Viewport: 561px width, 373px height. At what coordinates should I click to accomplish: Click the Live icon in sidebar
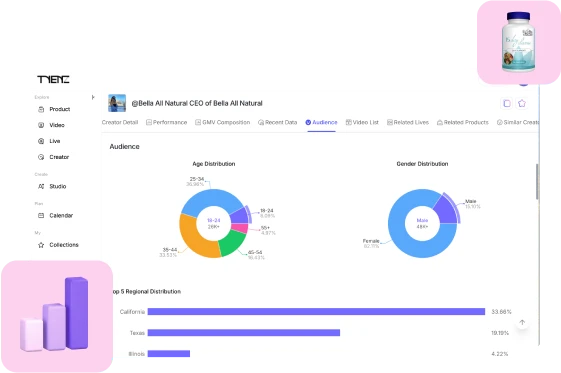pyautogui.click(x=41, y=141)
